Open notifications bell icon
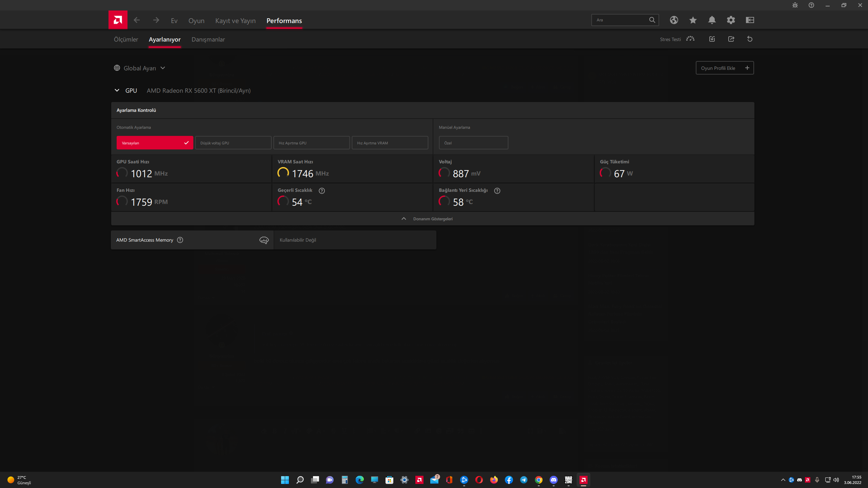The height and width of the screenshot is (488, 868). point(712,20)
